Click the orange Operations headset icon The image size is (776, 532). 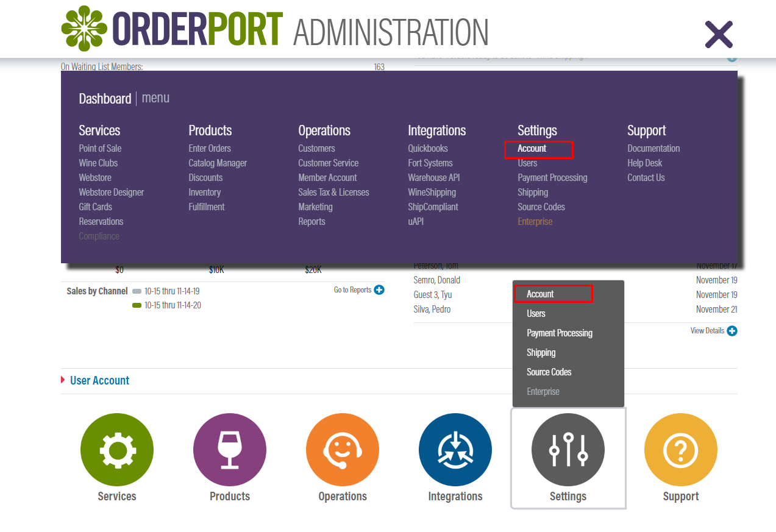(343, 450)
